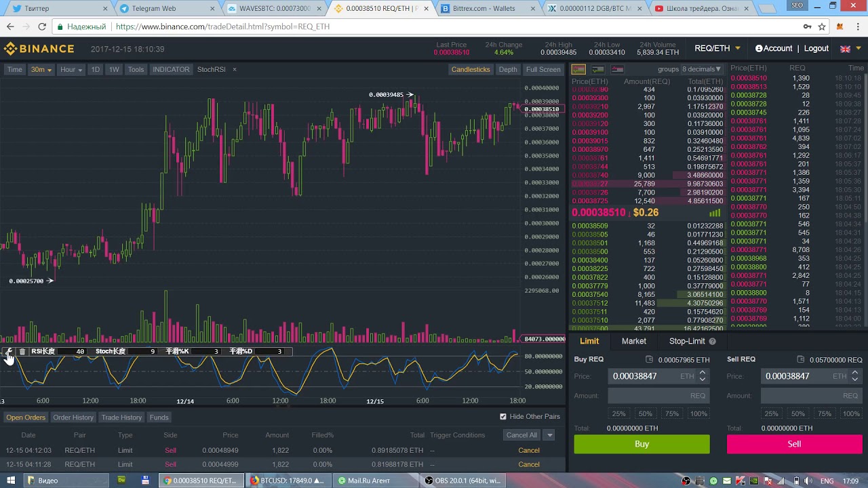868x488 pixels.
Task: Click the volume speaker icon in system tray
Action: pyautogui.click(x=807, y=481)
